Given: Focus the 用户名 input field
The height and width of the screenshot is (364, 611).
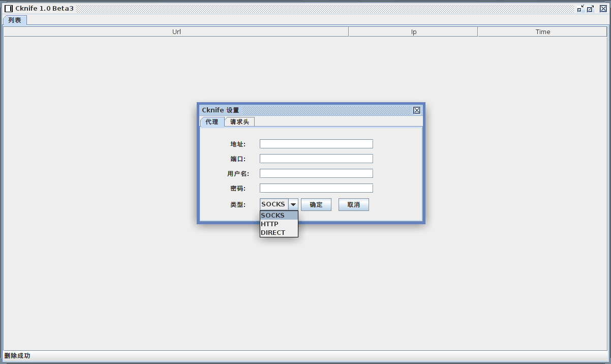Looking at the screenshot, I should [x=316, y=173].
